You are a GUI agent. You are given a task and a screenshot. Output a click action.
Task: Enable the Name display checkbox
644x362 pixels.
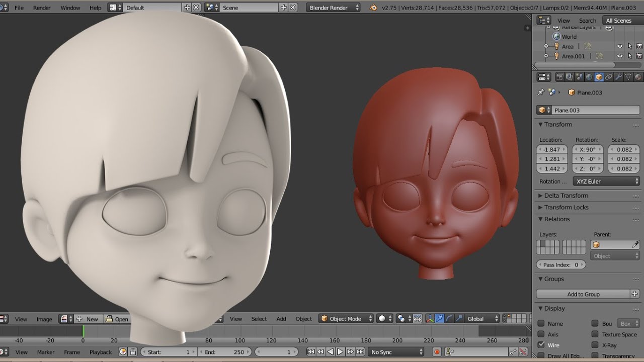[541, 324]
